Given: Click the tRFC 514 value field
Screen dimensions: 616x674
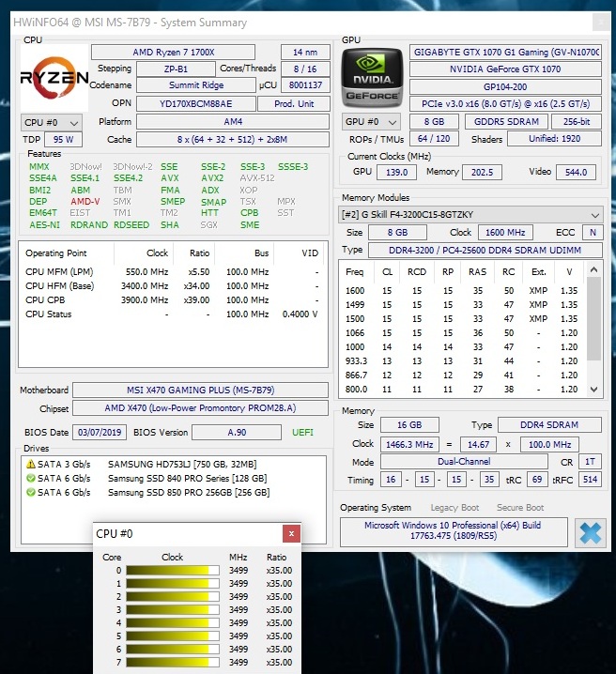Looking at the screenshot, I should coord(590,480).
